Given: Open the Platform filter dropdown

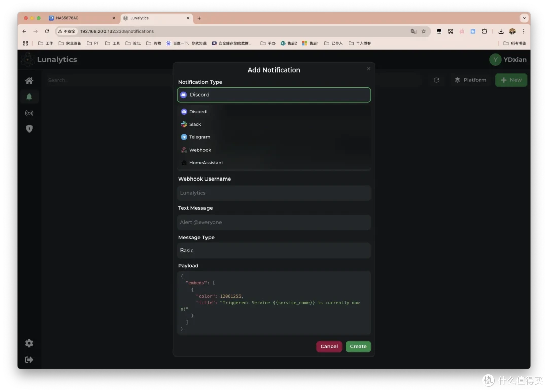Looking at the screenshot, I should (470, 80).
